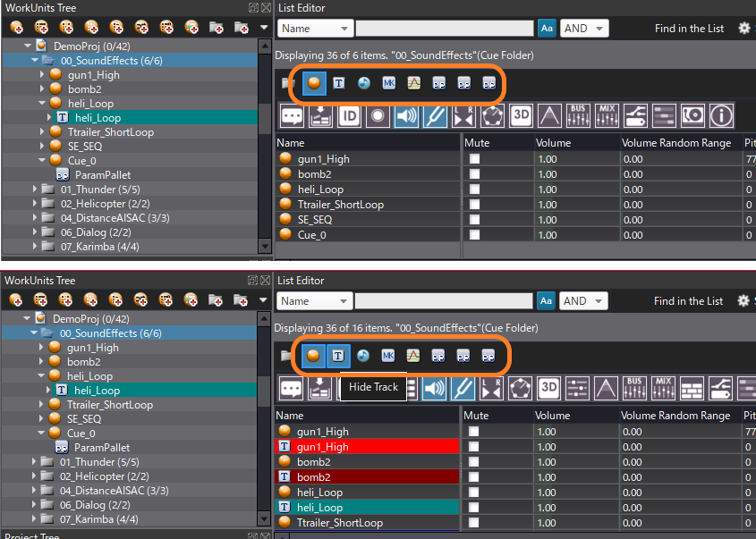This screenshot has width=756, height=539.
Task: Toggle the Track filter icon in List Editor
Action: (337, 83)
